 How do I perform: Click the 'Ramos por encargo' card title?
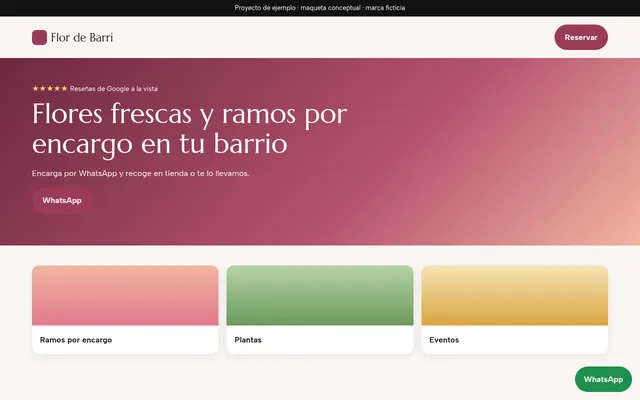76,340
